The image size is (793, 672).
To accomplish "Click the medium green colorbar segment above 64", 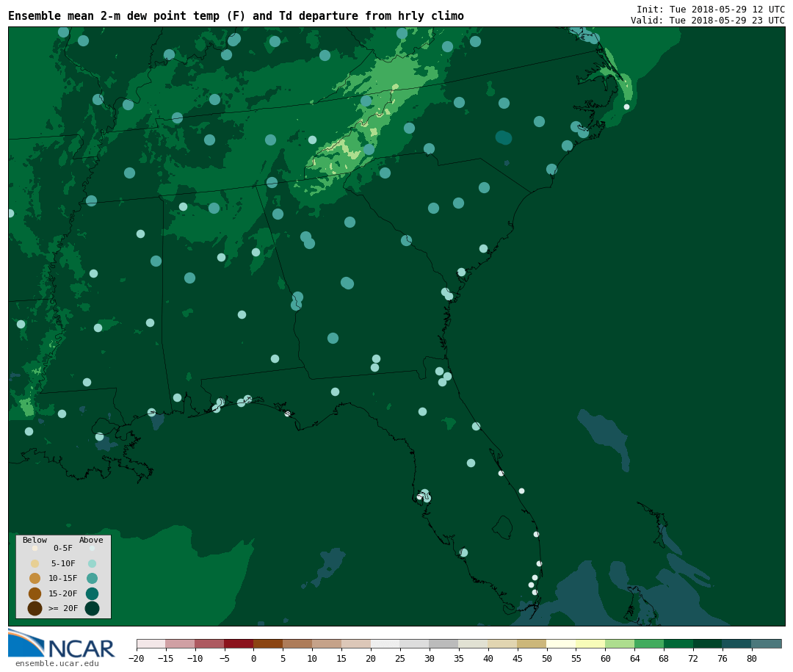I will [649, 643].
